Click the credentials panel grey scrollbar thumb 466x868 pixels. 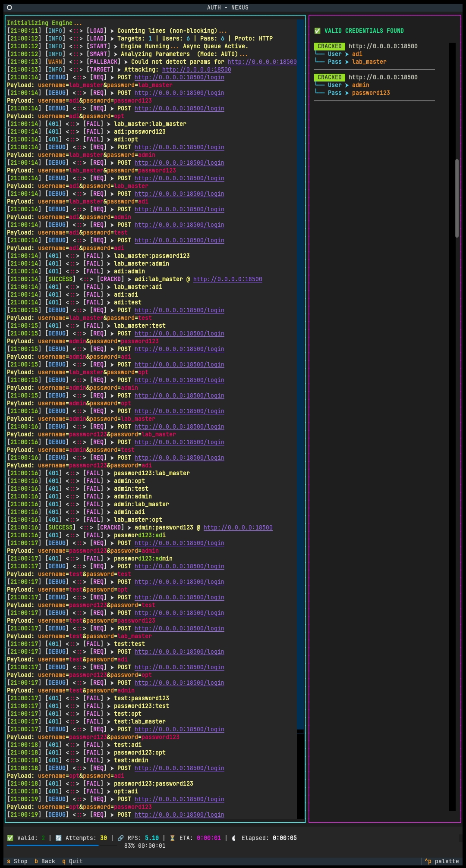coord(457,198)
